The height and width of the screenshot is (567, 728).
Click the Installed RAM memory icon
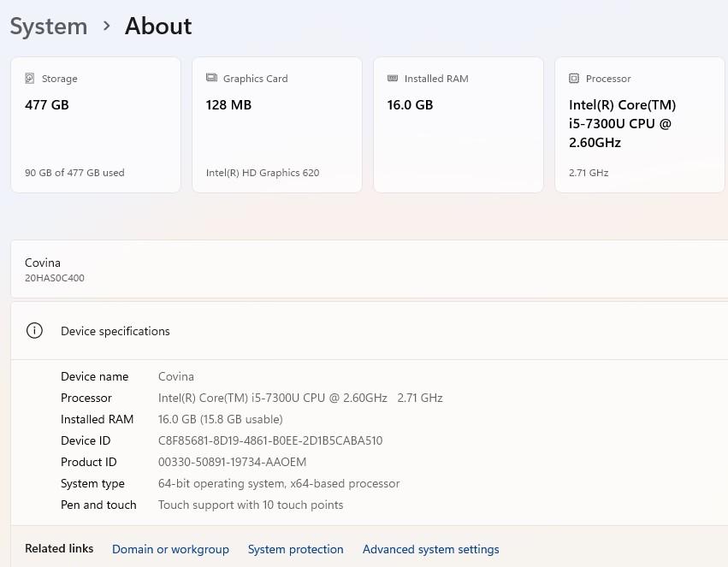click(393, 78)
